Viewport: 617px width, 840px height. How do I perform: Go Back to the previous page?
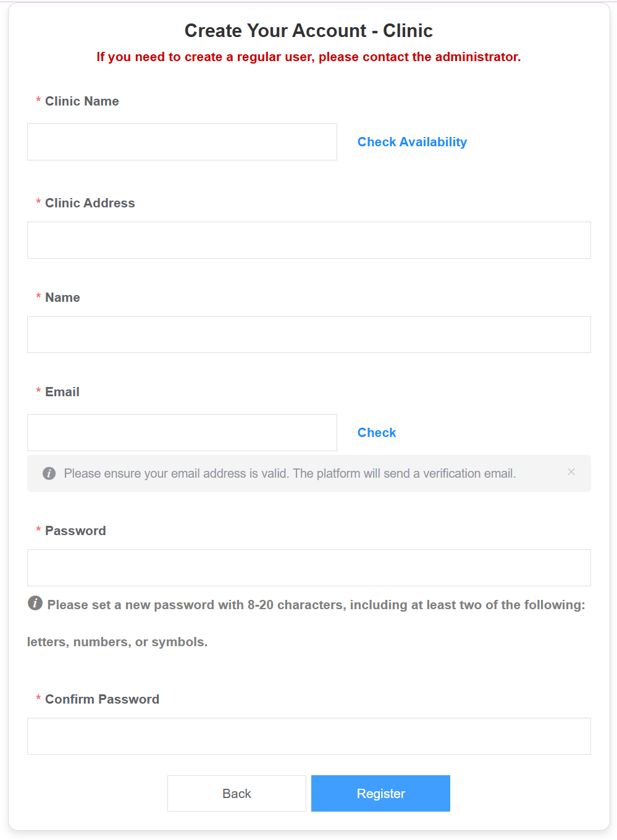click(237, 794)
